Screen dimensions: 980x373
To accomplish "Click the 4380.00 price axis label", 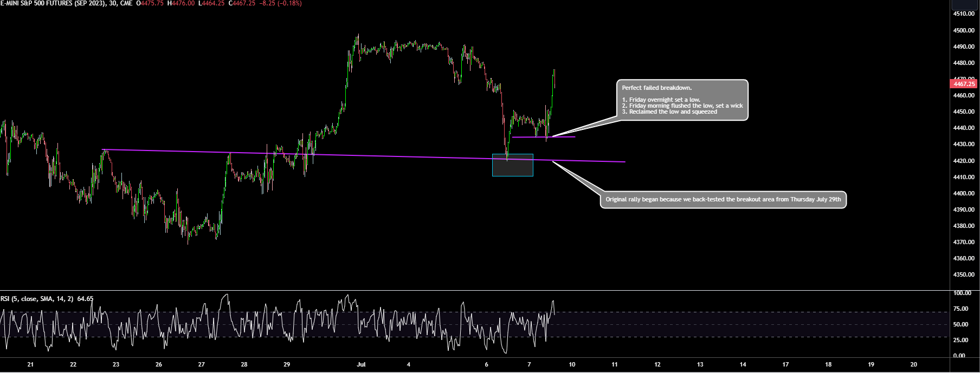I will 964,226.
